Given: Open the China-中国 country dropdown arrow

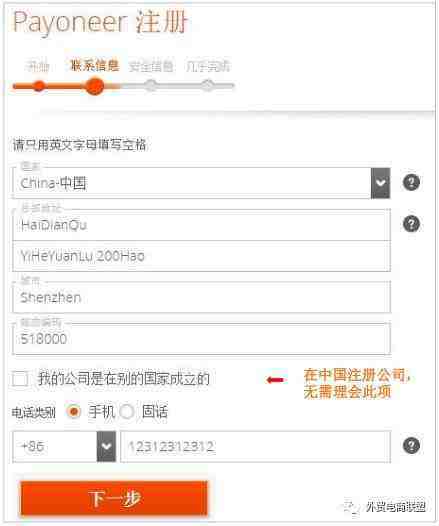Looking at the screenshot, I should [380, 183].
